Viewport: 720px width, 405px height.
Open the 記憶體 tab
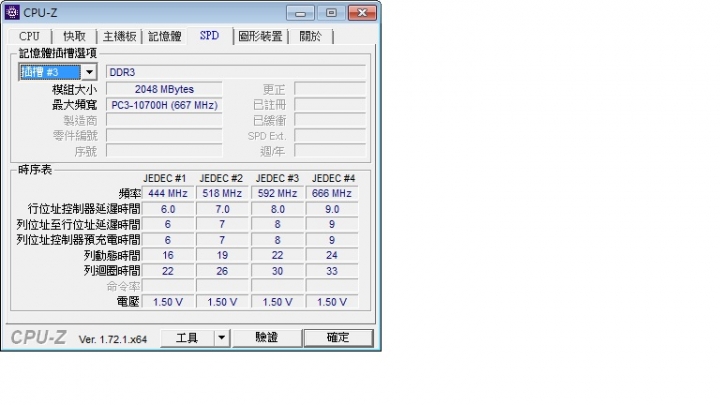[x=164, y=36]
